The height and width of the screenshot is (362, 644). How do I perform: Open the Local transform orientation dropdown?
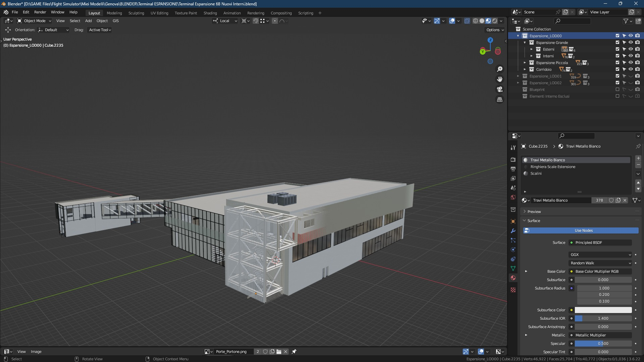225,21
